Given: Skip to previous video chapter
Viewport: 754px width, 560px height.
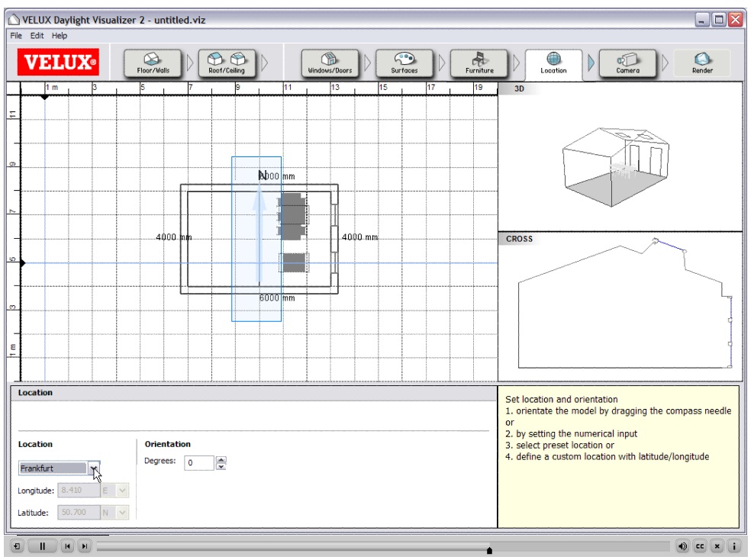Looking at the screenshot, I should pos(67,546).
